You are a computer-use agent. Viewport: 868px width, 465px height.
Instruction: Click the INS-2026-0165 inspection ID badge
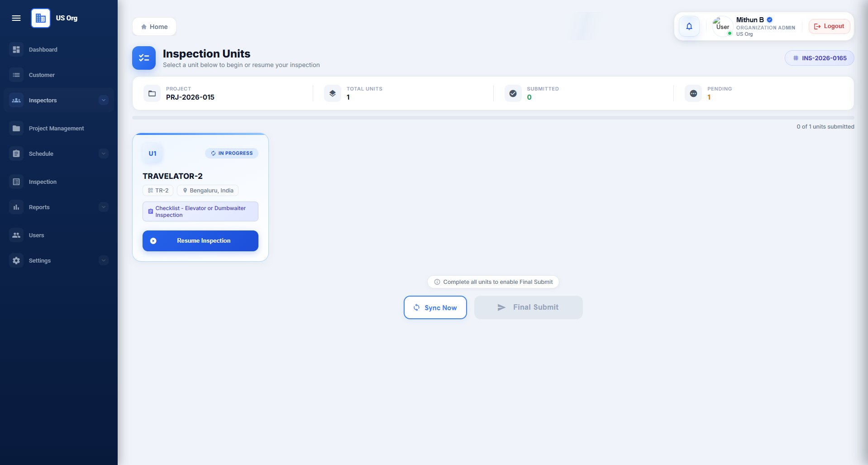pyautogui.click(x=820, y=58)
